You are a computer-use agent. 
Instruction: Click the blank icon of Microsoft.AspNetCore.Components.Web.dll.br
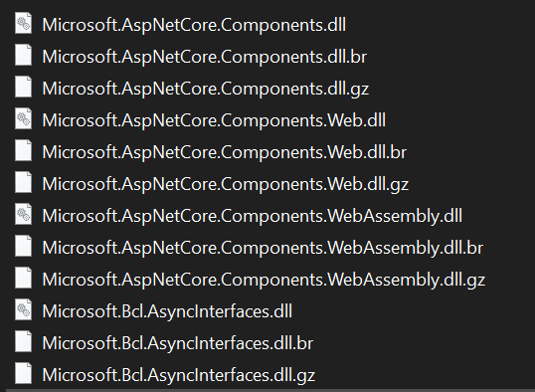click(x=23, y=150)
